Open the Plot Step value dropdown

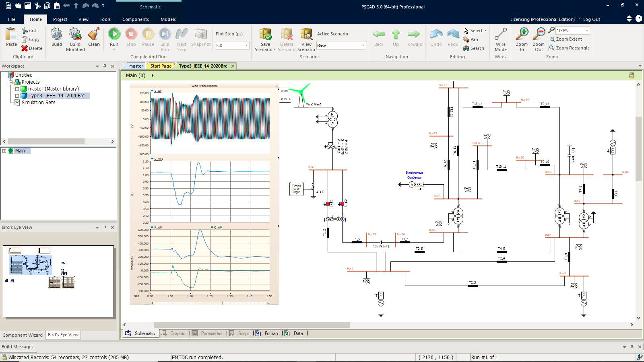click(246, 45)
